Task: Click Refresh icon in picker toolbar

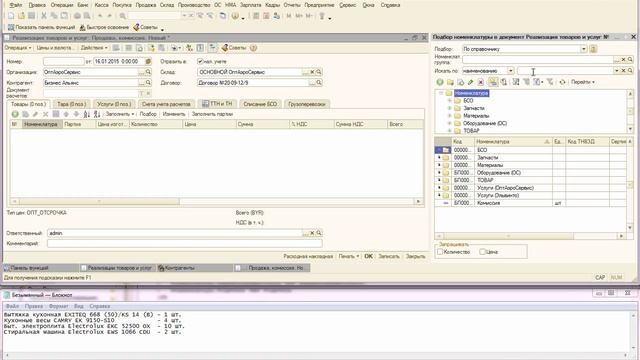Action: pos(562,82)
